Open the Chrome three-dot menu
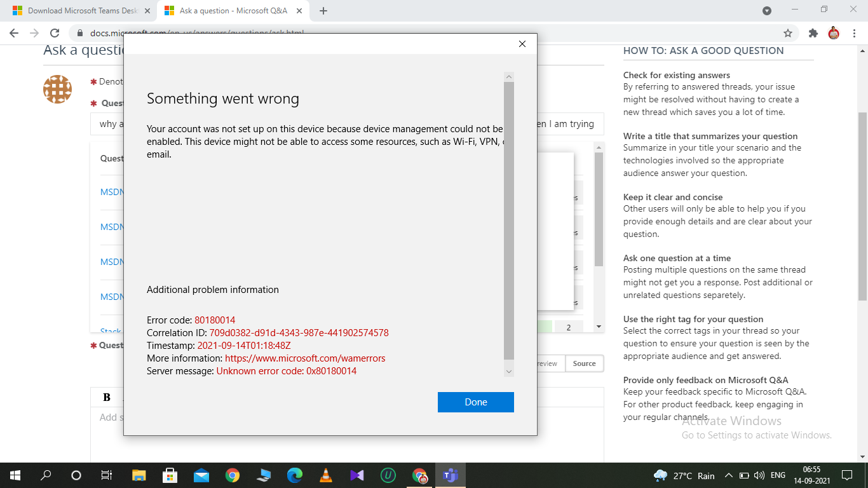 (854, 32)
